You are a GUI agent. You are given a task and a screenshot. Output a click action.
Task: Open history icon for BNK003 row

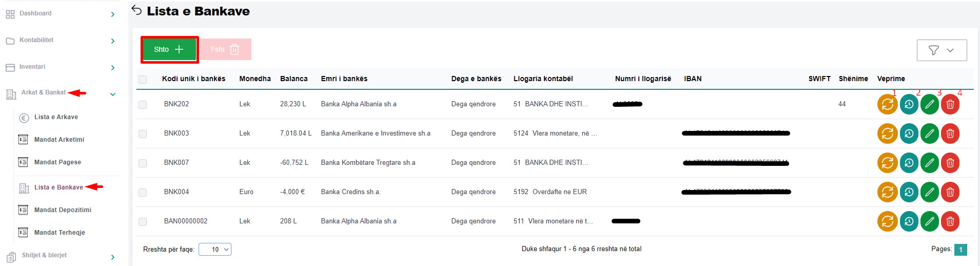tap(909, 134)
